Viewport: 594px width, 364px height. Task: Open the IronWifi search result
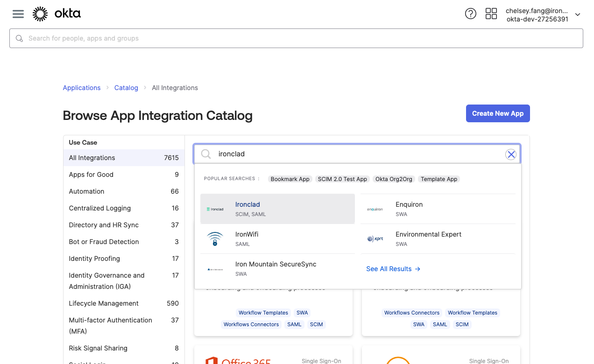click(x=277, y=239)
